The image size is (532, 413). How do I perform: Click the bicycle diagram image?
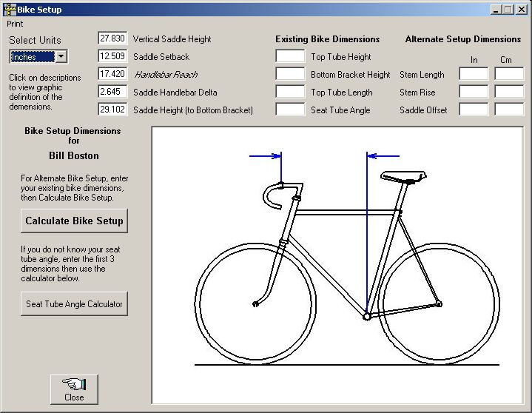point(337,266)
